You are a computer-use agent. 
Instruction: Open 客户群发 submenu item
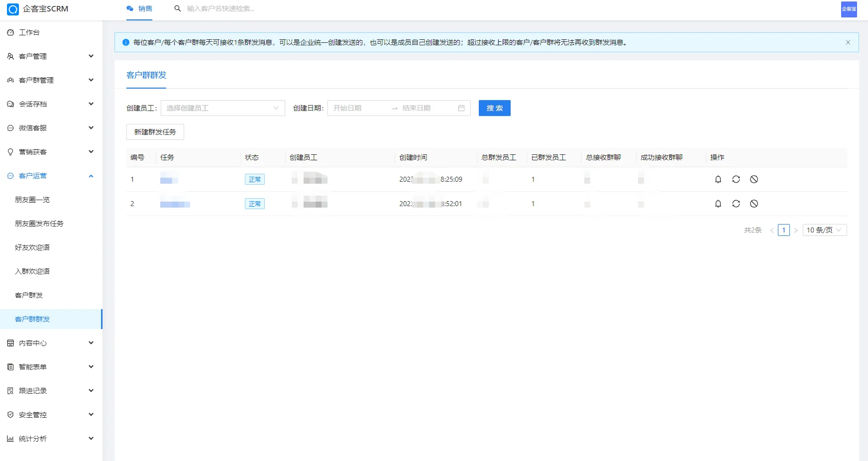pos(51,295)
